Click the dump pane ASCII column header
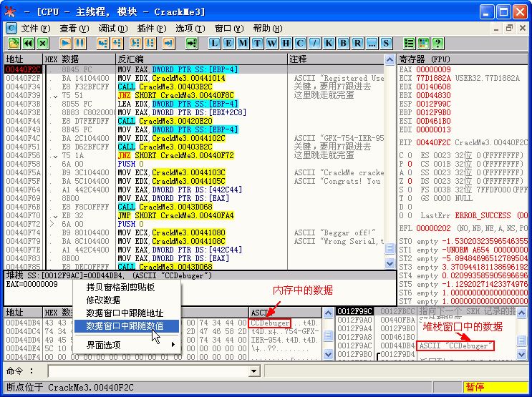Image resolution: width=532 pixels, height=397 pixels. coord(285,313)
